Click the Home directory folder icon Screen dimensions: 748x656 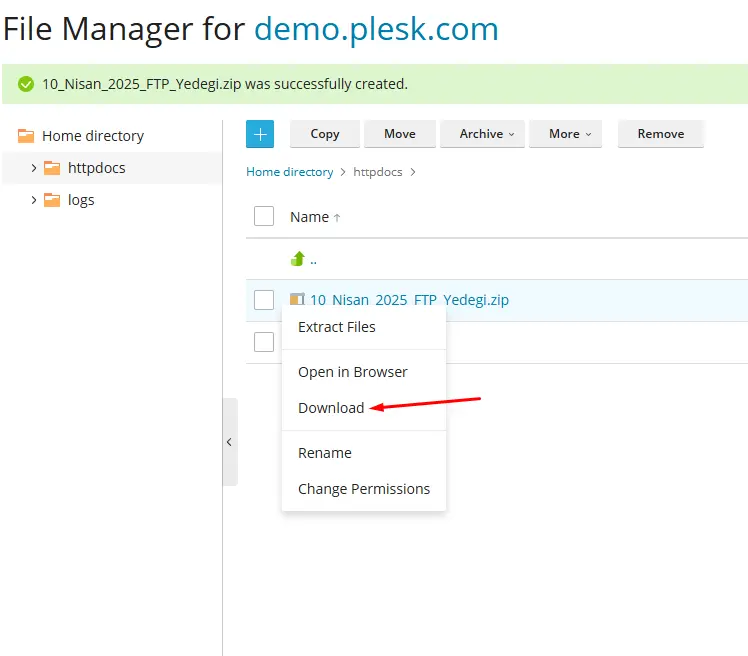[26, 136]
